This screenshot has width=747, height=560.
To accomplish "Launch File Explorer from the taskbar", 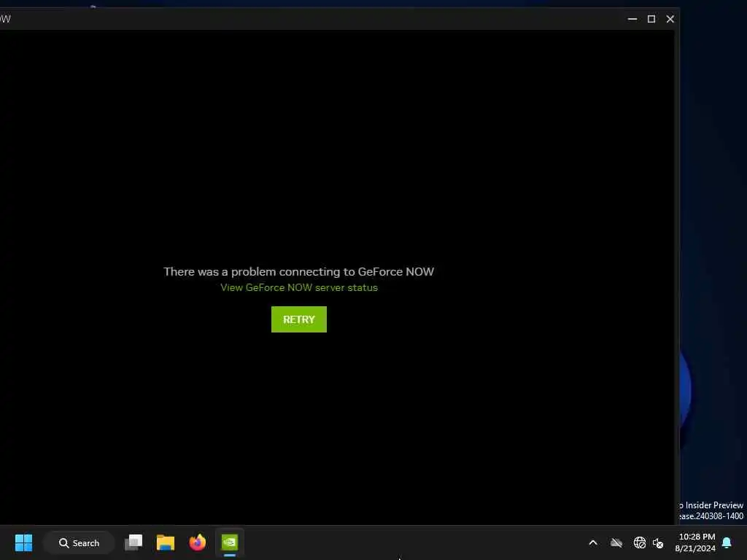I will coord(166,542).
